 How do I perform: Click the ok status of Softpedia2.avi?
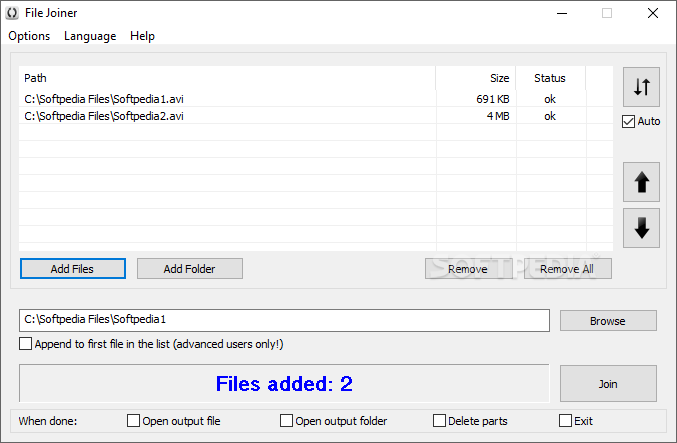pos(550,116)
